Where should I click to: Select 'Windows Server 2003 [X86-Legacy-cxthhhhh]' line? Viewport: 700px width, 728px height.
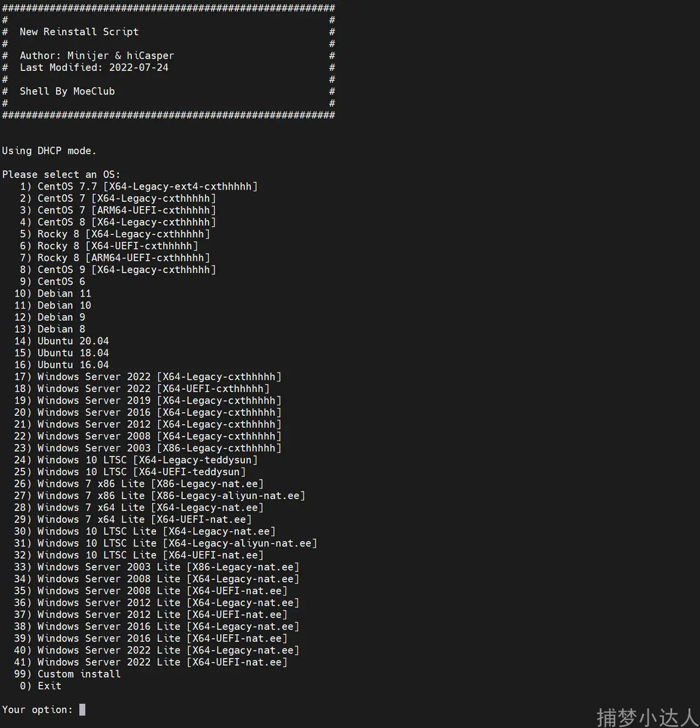(x=159, y=448)
